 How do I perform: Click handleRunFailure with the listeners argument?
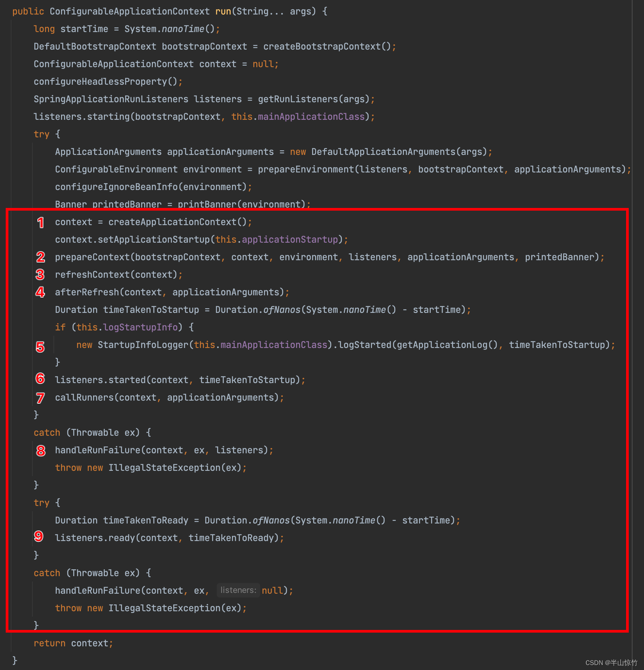98,450
